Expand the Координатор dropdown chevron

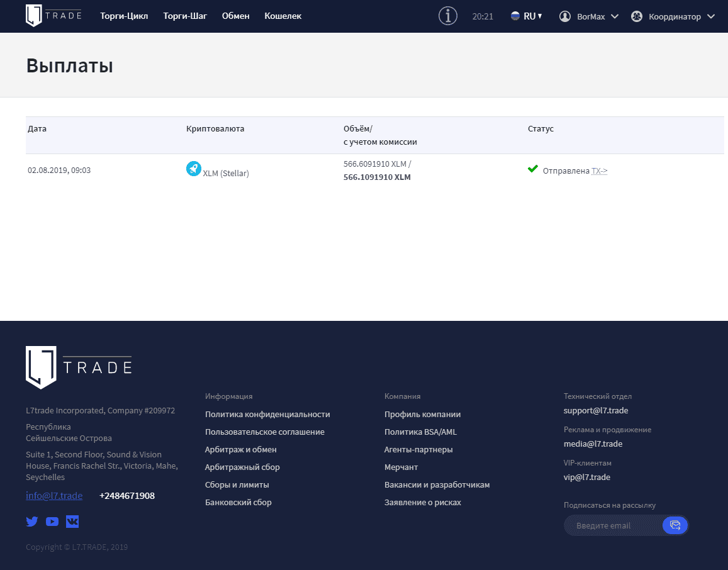click(711, 16)
